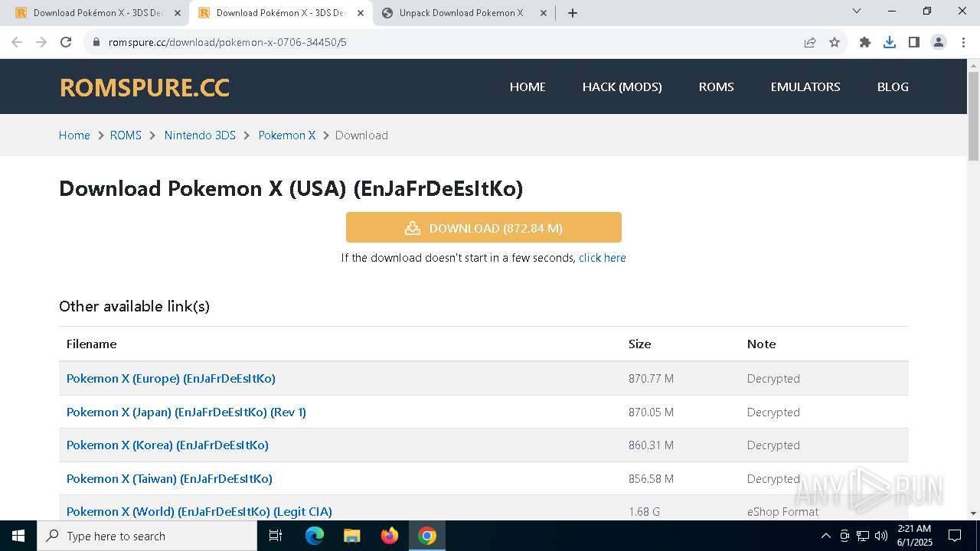Open ROMS navigation menu item
The width and height of the screenshot is (980, 551).
(717, 86)
